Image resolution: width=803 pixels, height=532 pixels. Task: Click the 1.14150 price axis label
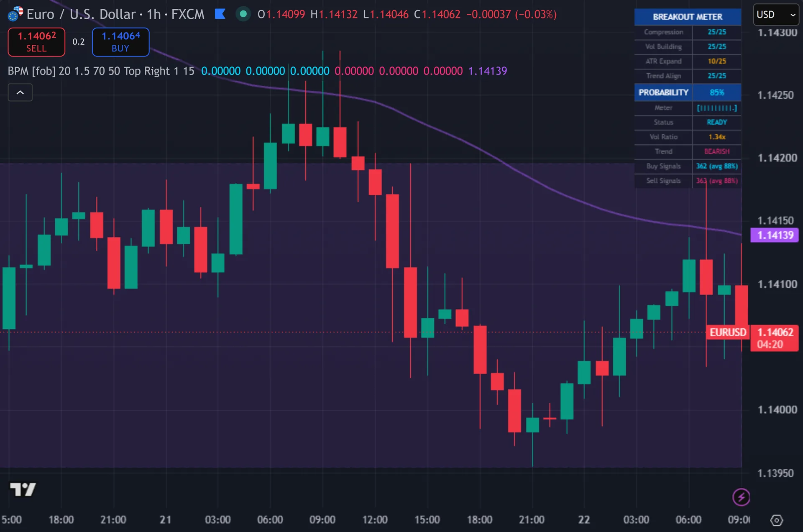tap(775, 221)
